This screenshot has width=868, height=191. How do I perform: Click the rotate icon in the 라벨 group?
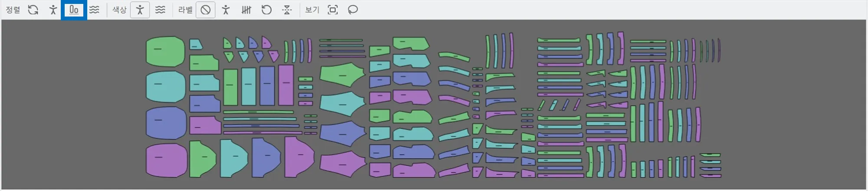(x=266, y=10)
